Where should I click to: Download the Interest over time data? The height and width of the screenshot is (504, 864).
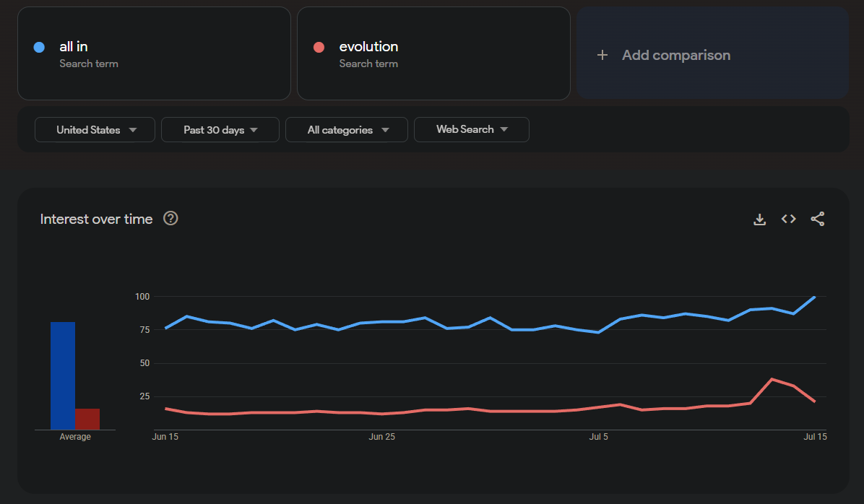click(759, 220)
